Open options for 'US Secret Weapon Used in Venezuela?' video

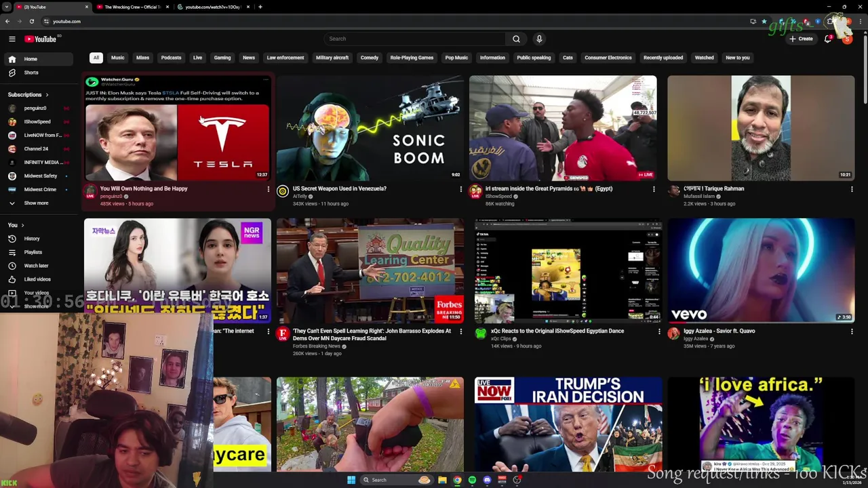click(x=461, y=189)
